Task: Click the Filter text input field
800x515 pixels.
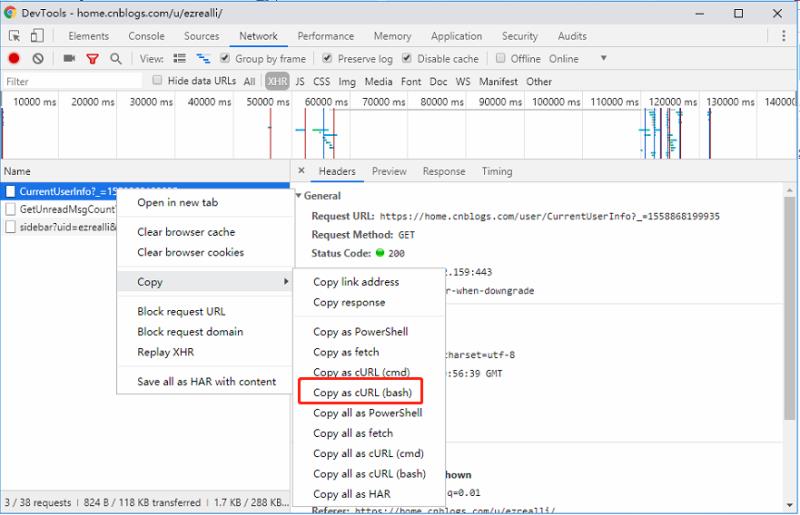Action: pos(70,82)
